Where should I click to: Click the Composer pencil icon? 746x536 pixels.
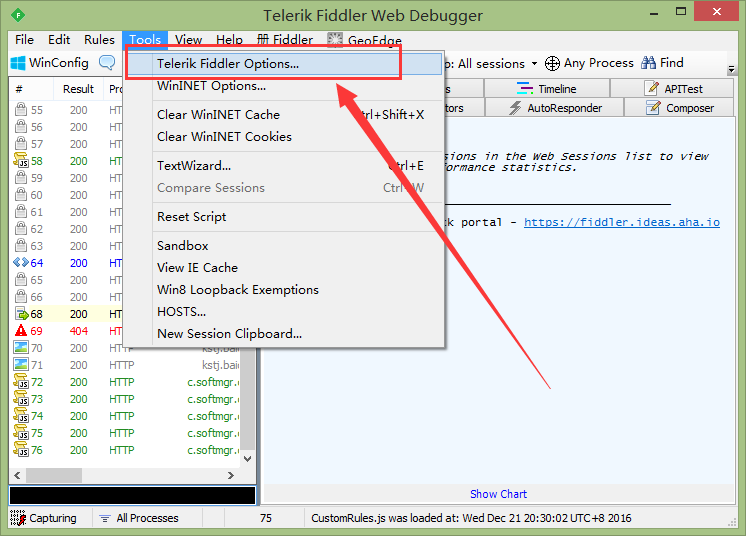653,108
